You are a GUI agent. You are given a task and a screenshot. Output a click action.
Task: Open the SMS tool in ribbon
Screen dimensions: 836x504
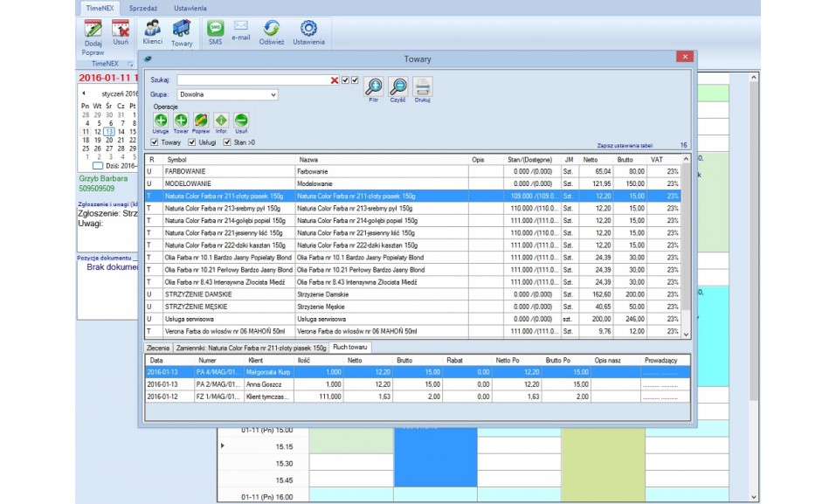click(x=215, y=31)
